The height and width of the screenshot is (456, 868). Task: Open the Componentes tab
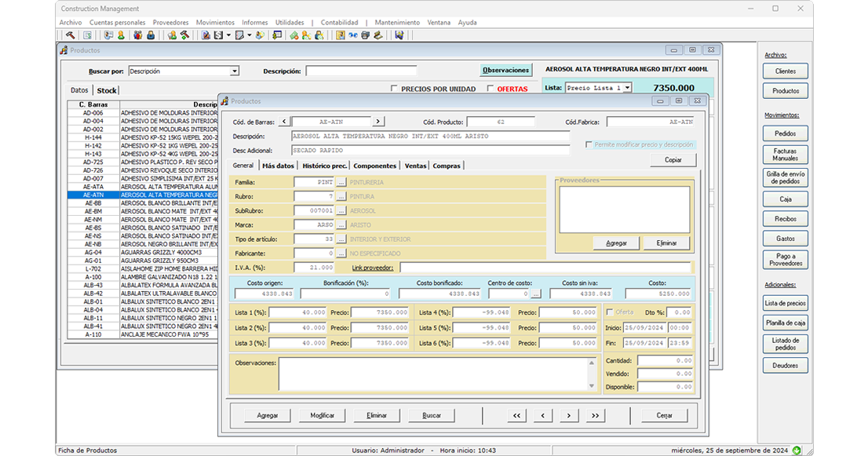[x=375, y=166]
